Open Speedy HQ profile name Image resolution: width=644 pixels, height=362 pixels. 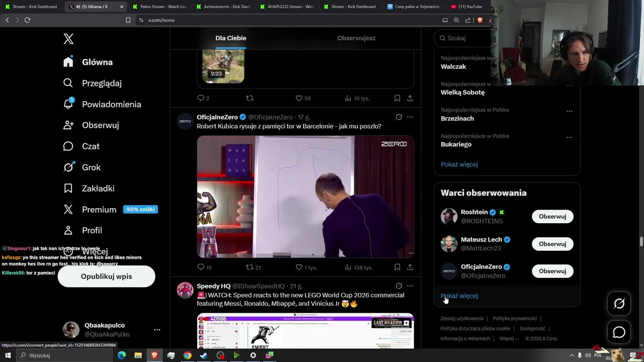pos(213,286)
